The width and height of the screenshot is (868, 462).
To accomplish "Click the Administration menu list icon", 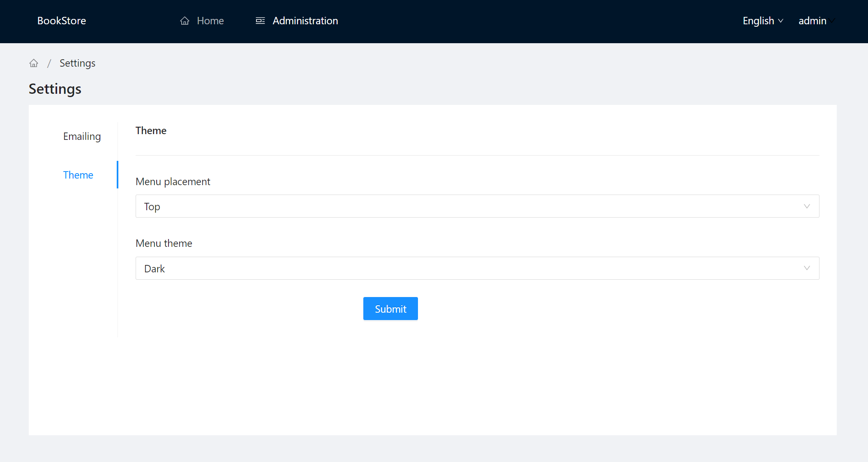I will 260,21.
